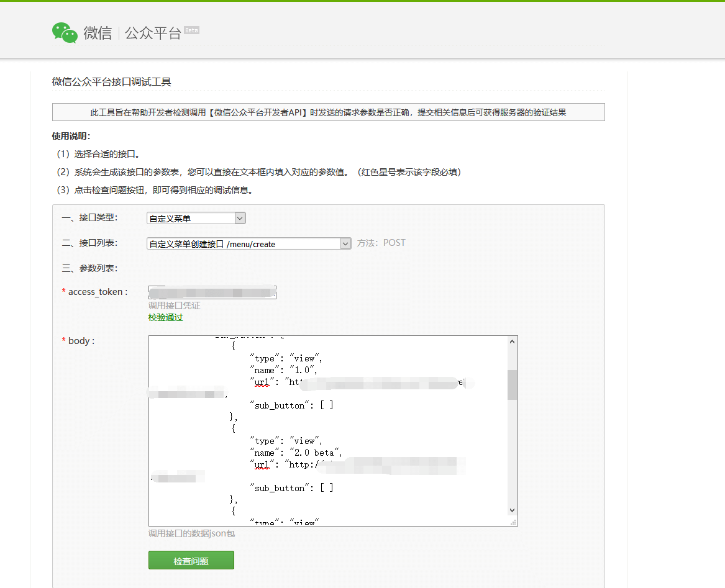Click the 方法: POST label
725x588 pixels.
[x=381, y=243]
